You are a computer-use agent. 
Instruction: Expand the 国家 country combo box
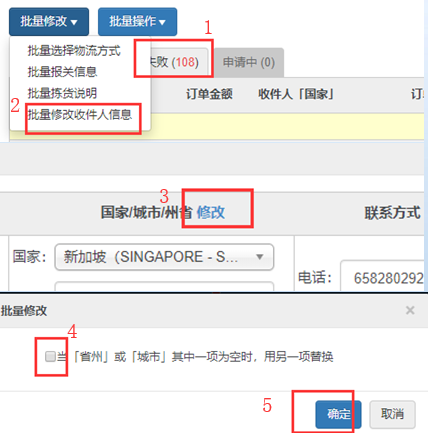click(x=164, y=257)
